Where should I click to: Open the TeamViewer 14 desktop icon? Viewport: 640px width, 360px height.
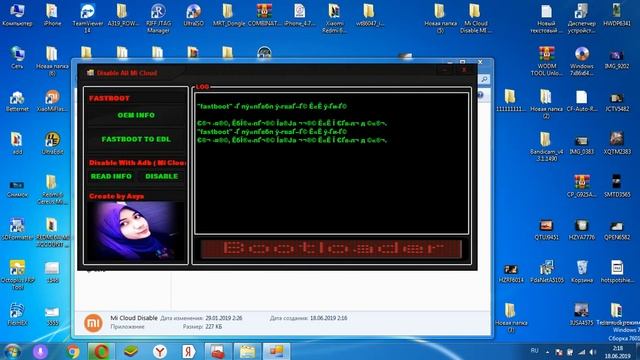(x=87, y=18)
